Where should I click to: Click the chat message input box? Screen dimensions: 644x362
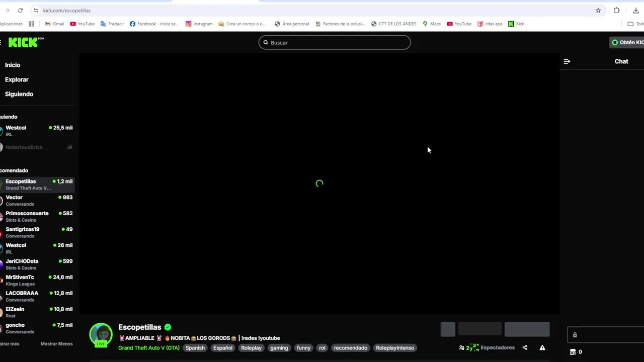[606, 335]
